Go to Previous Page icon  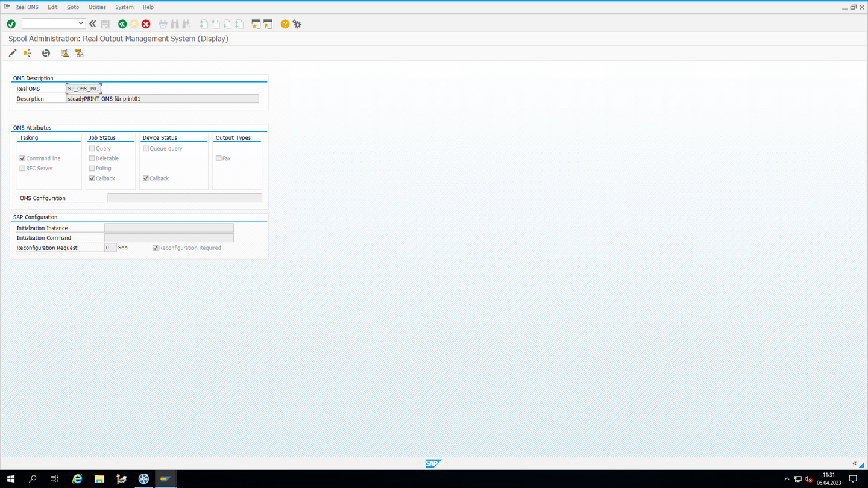point(216,24)
